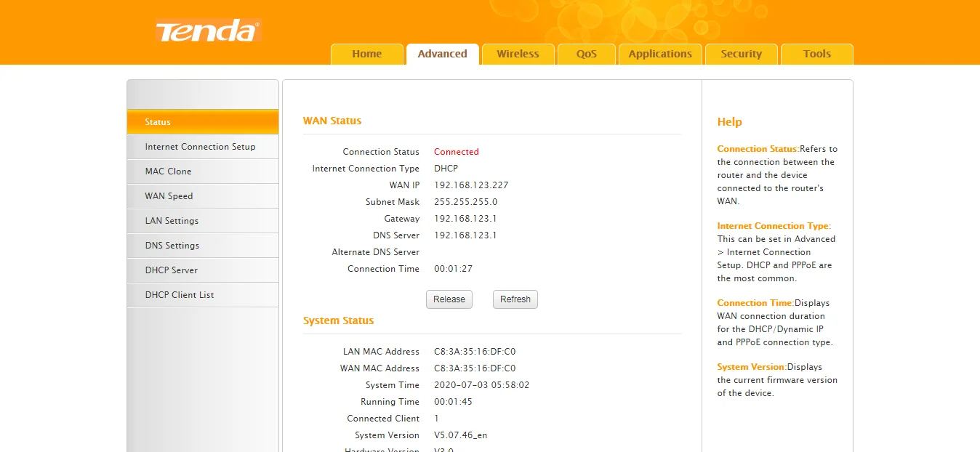
Task: Go to the QoS tab
Action: point(586,54)
